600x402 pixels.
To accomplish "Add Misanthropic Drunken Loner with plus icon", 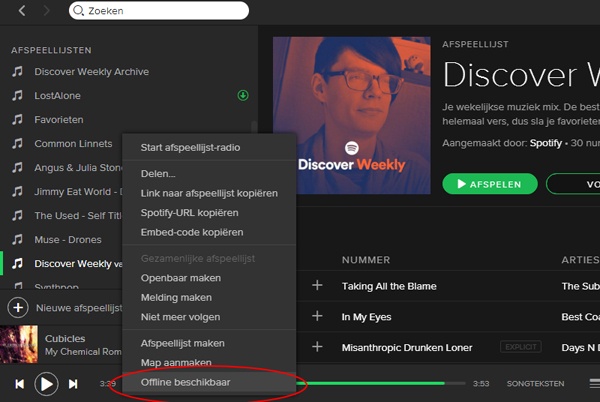I will (317, 347).
